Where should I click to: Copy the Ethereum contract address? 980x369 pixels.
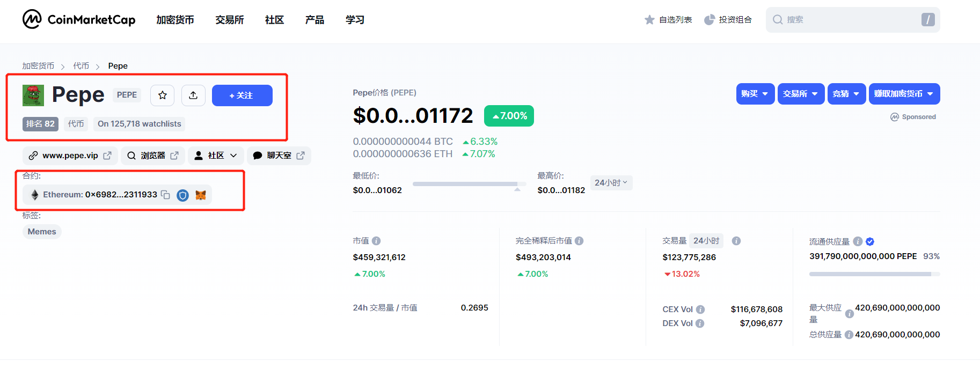[165, 195]
